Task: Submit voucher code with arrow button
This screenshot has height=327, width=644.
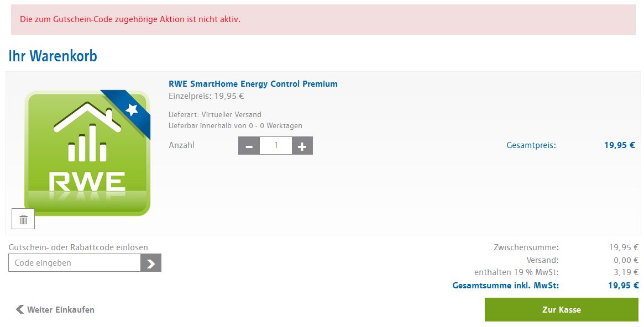Action: [x=151, y=263]
